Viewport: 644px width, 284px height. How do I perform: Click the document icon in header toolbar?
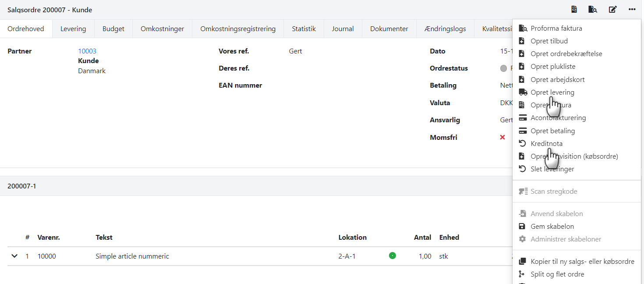pyautogui.click(x=574, y=10)
